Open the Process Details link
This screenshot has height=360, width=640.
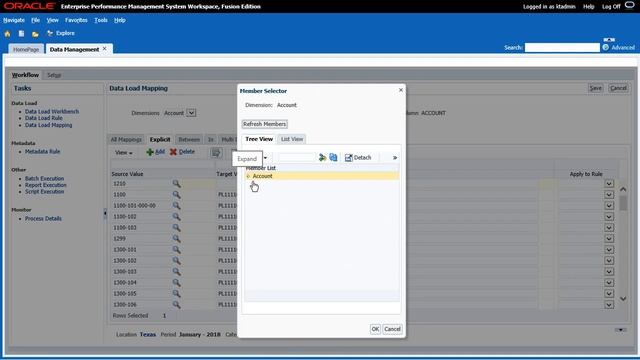pos(43,218)
